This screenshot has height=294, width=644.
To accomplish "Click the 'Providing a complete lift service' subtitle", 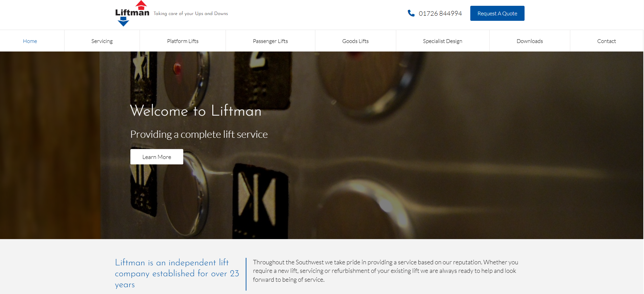I will [x=199, y=134].
